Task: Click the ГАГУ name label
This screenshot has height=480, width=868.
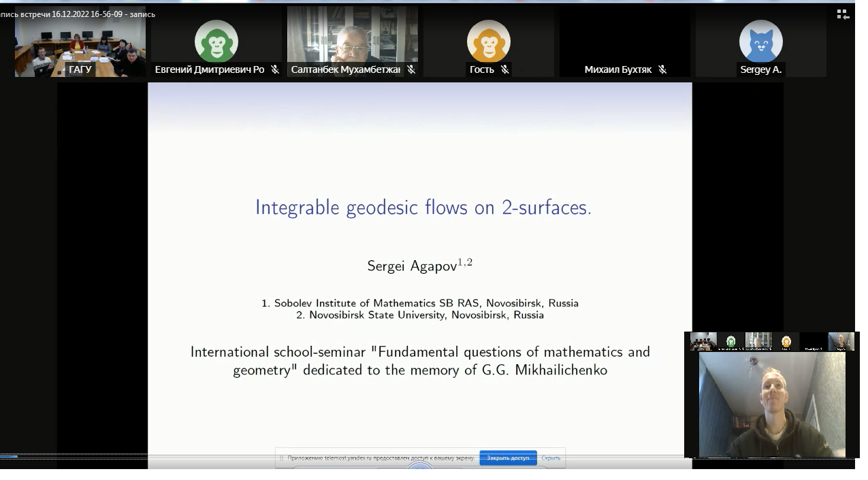Action: pos(80,69)
